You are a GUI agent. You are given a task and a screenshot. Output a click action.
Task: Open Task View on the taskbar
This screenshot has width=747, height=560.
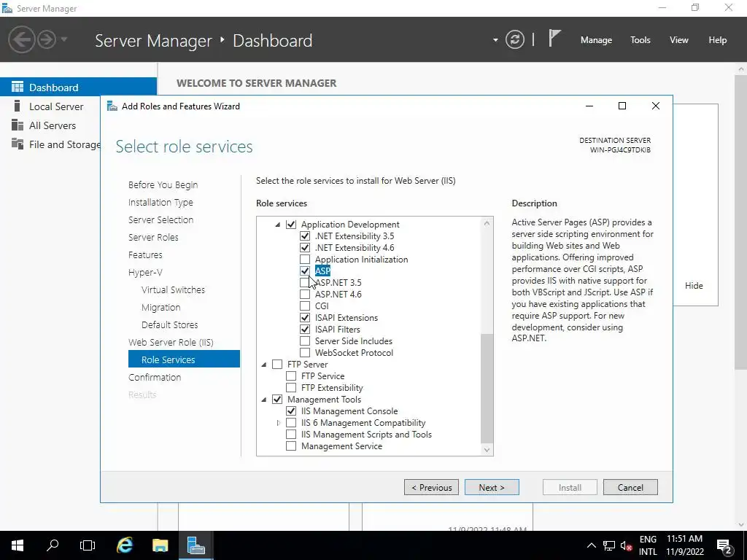[88, 545]
